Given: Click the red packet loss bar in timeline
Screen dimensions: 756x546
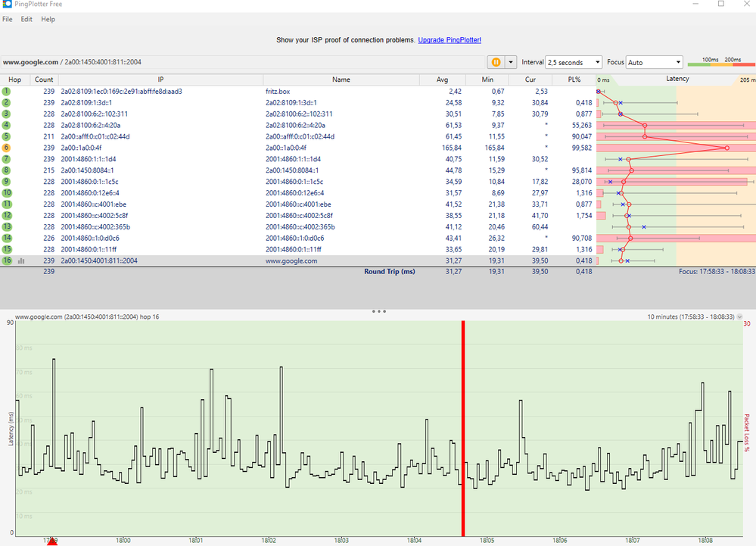Looking at the screenshot, I should coord(463,429).
